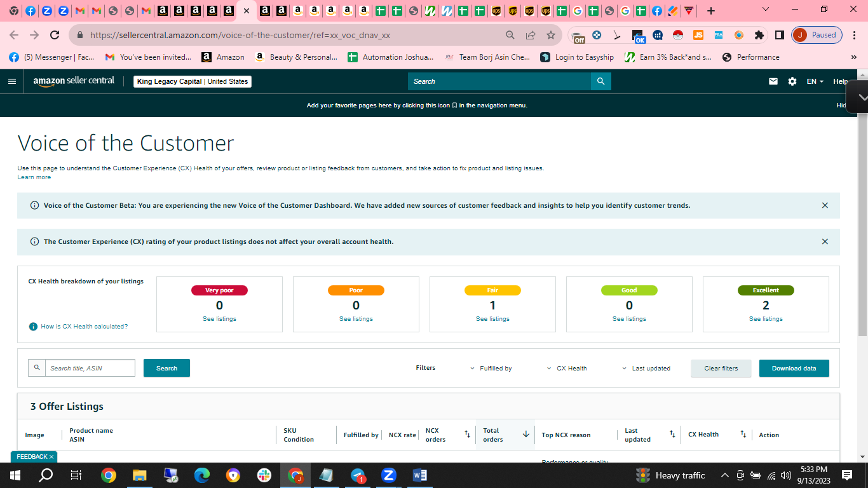Open File Explorer from the taskbar
The height and width of the screenshot is (488, 868).
tap(139, 475)
